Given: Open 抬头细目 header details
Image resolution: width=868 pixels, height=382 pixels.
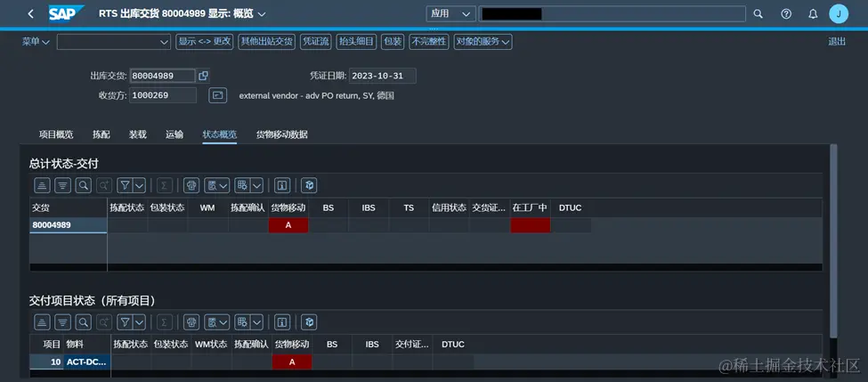Looking at the screenshot, I should click(x=356, y=42).
